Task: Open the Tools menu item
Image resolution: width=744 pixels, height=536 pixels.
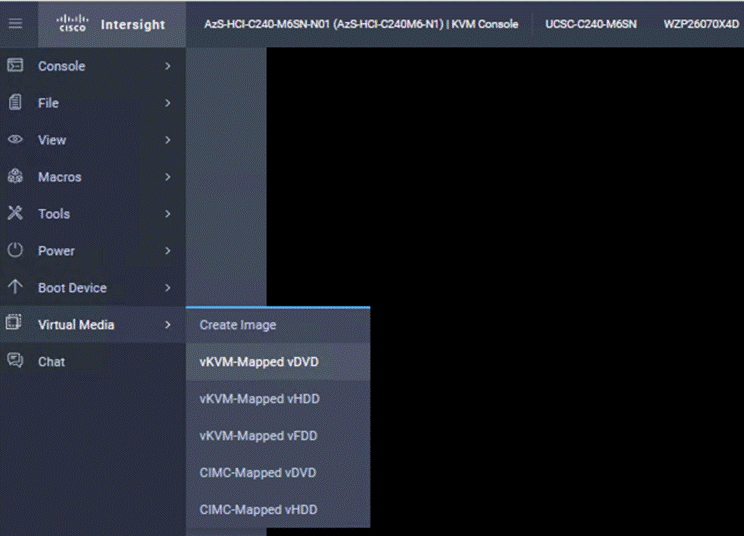Action: pos(93,214)
